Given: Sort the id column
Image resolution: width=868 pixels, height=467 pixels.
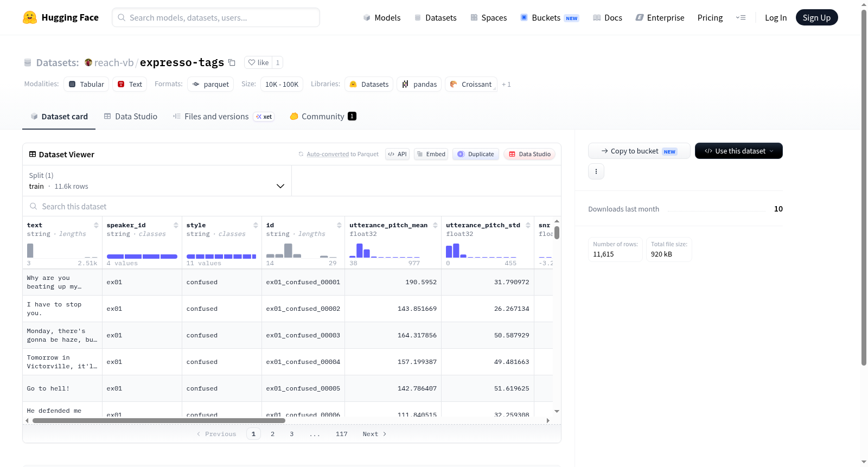Looking at the screenshot, I should click(x=339, y=225).
